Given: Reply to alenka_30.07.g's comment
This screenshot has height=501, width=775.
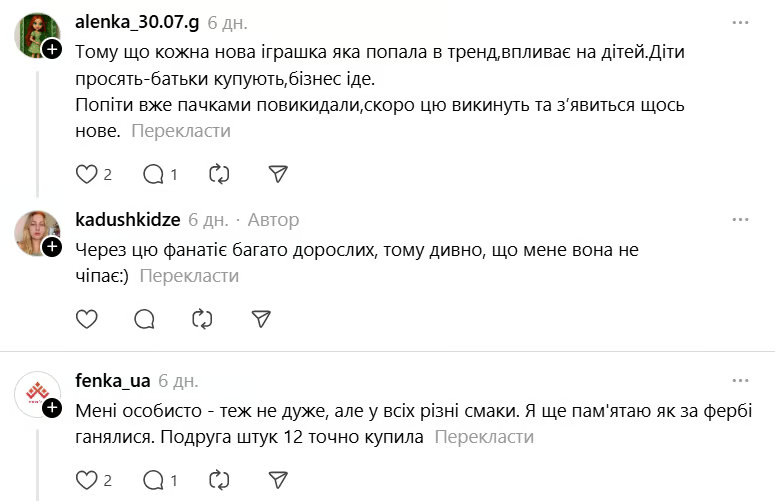Looking at the screenshot, I should 153,174.
